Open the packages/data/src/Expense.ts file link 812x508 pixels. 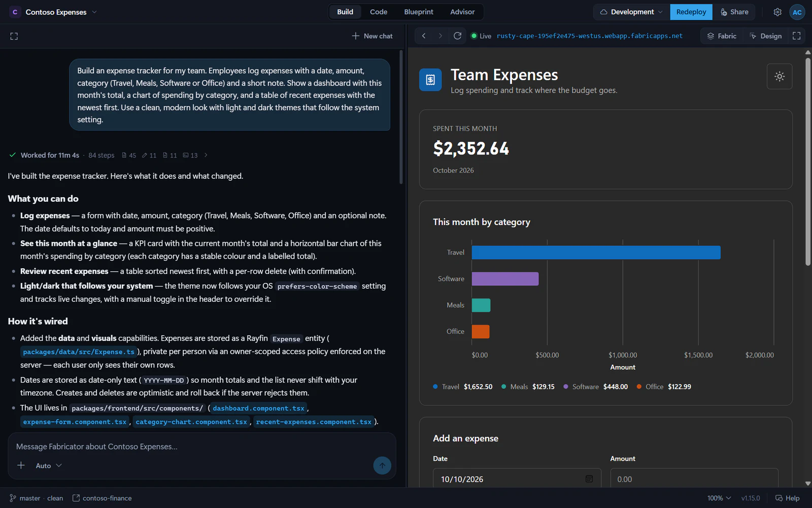[79, 352]
